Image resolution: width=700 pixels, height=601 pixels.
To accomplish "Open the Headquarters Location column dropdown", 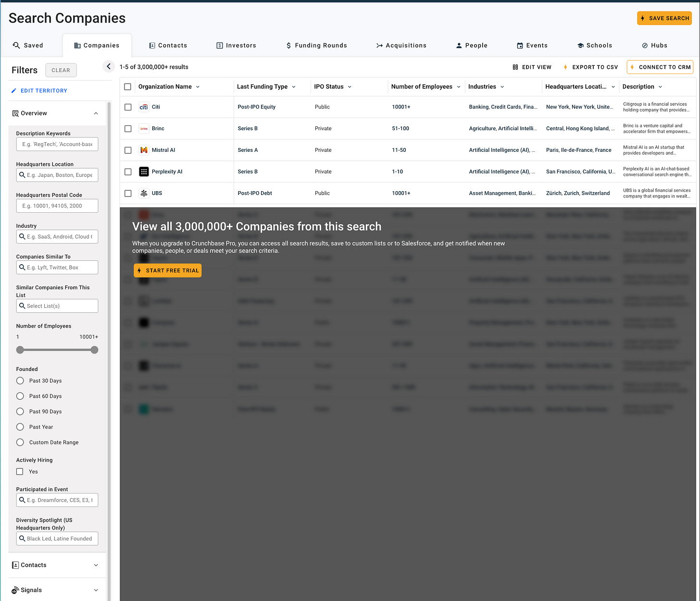I will (613, 87).
